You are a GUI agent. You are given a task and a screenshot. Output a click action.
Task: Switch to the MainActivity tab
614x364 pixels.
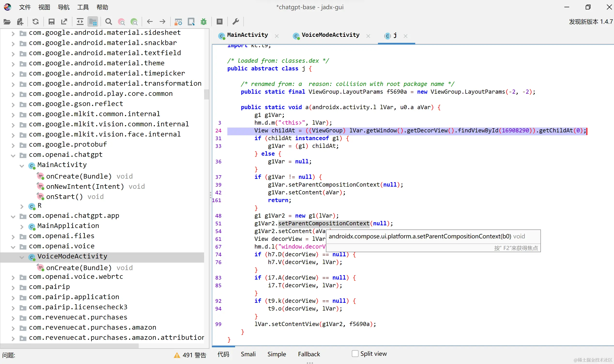(x=247, y=35)
